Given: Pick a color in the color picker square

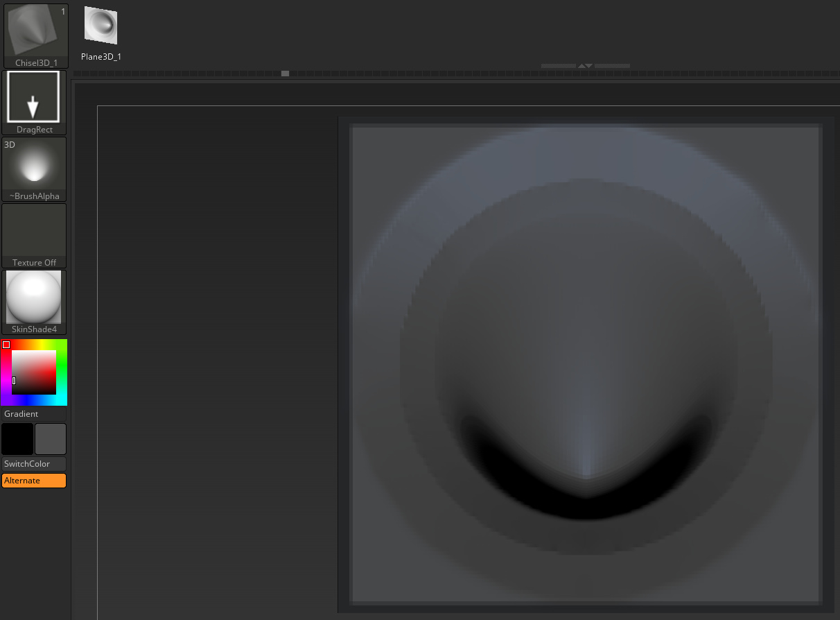Looking at the screenshot, I should [34, 372].
